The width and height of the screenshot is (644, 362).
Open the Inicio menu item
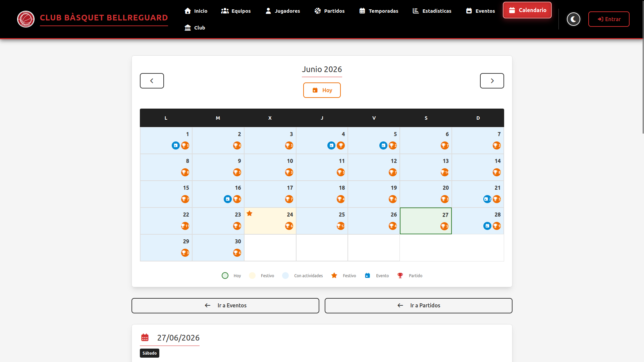pos(196,11)
